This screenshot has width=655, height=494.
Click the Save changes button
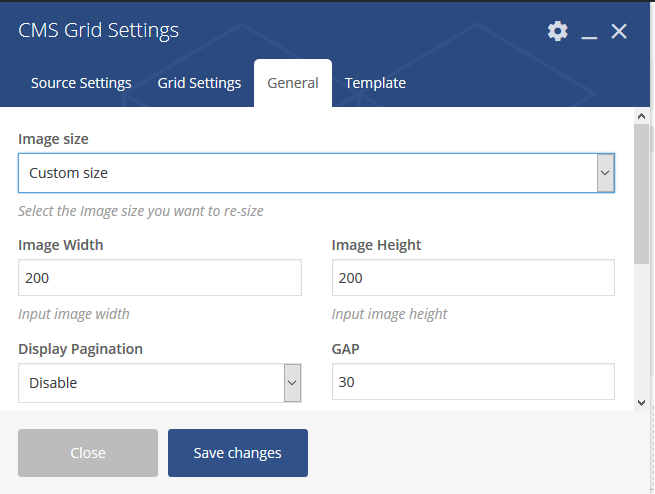point(238,453)
